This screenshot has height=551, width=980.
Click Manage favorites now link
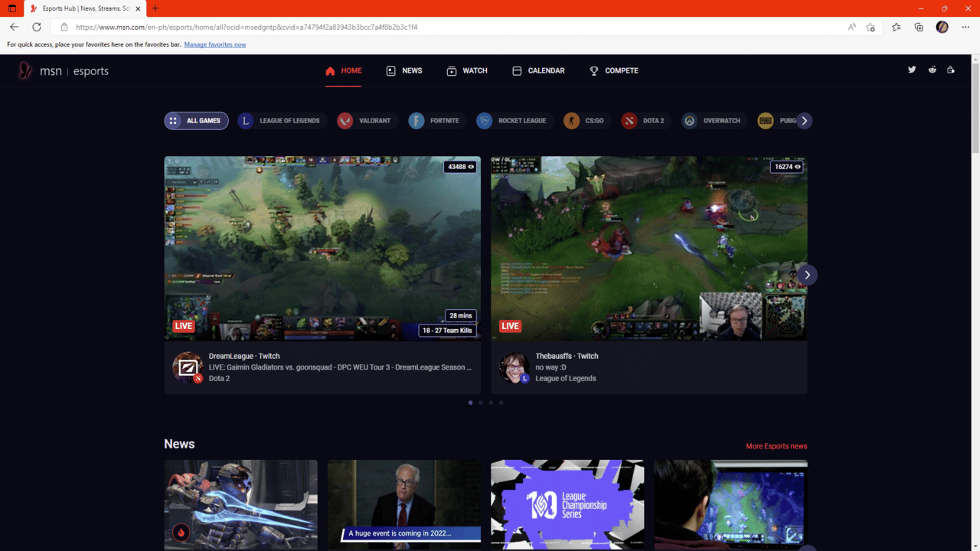215,44
